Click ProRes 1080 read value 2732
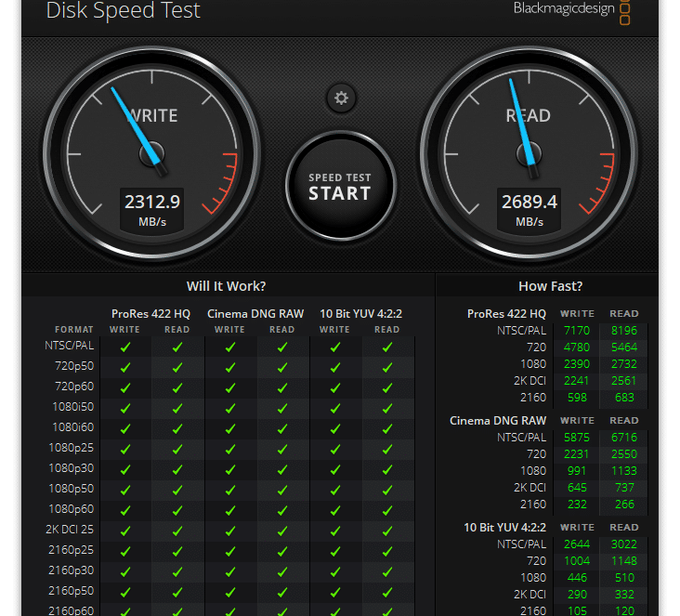Screen dimensions: 680x616 (624, 364)
